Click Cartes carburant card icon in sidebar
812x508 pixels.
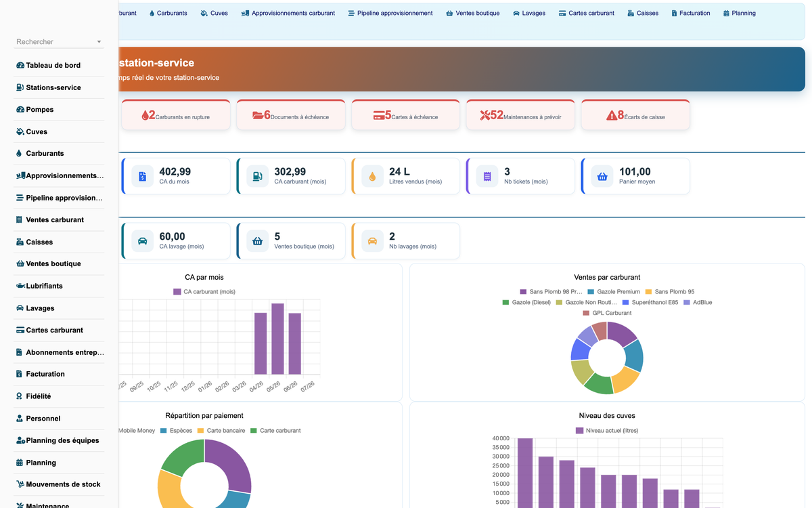(x=20, y=330)
